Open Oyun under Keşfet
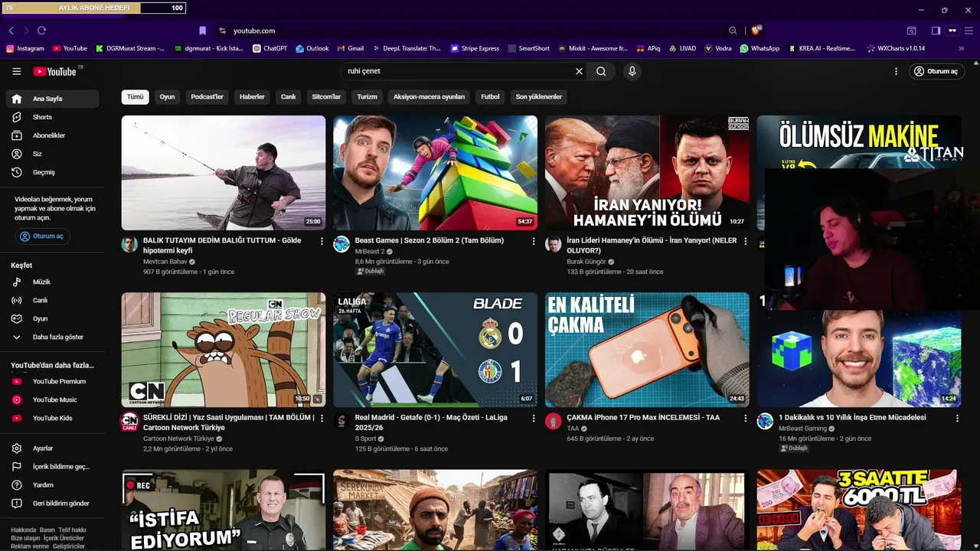The height and width of the screenshot is (551, 980). pos(52,319)
